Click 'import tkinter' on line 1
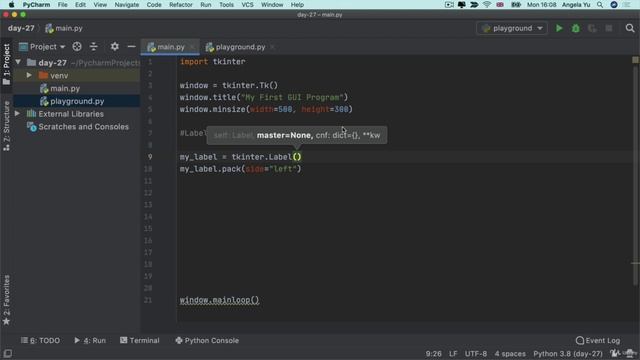640x360 pixels. point(212,62)
